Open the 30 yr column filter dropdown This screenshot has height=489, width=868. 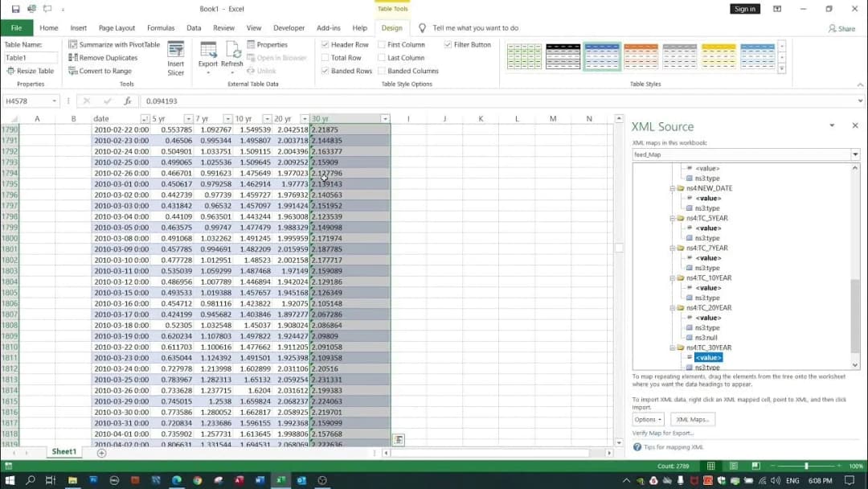pyautogui.click(x=384, y=118)
